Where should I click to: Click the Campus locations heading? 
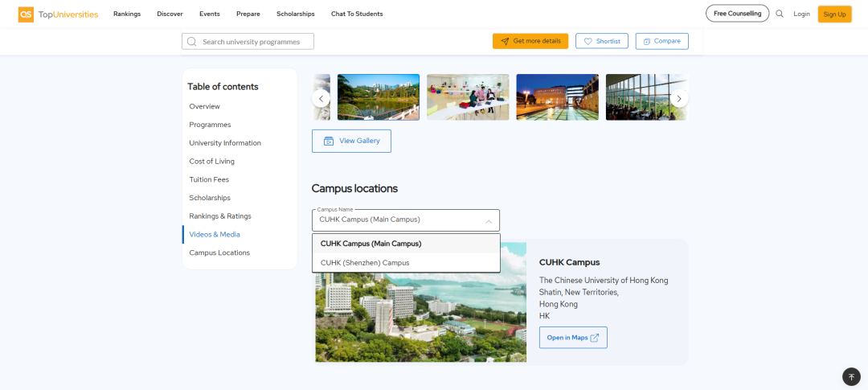tap(354, 188)
